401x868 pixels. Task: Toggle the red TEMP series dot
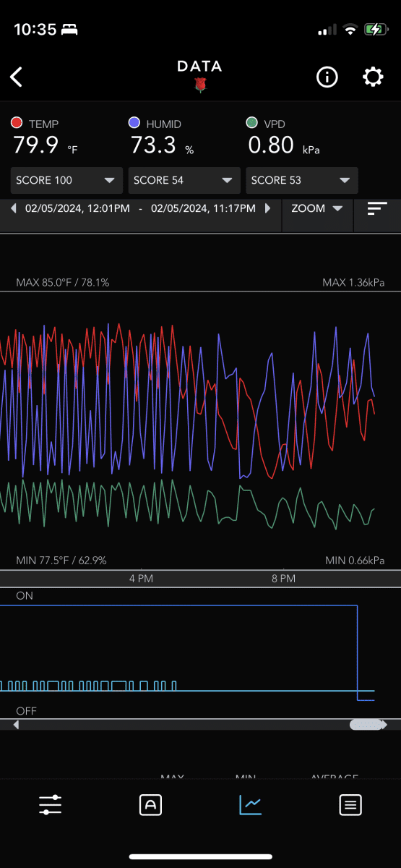tap(17, 124)
